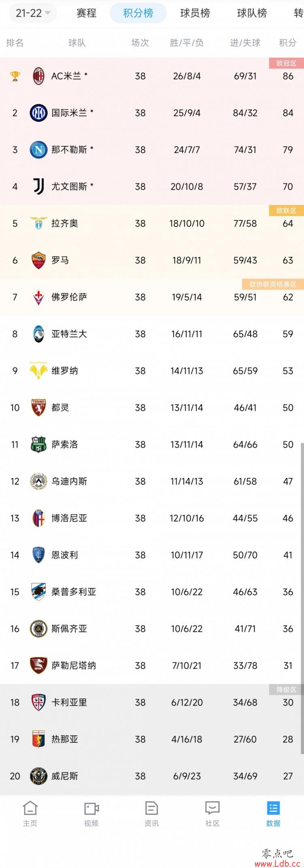304x868 pixels.
Task: Open the 主页 home icon
Action: (30, 814)
